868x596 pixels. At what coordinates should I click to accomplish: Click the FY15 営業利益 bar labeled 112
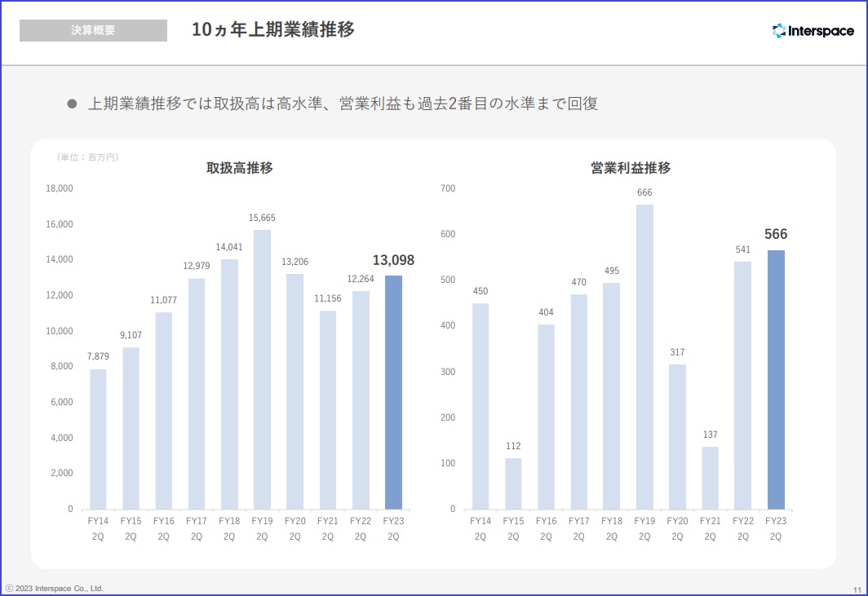pos(513,483)
